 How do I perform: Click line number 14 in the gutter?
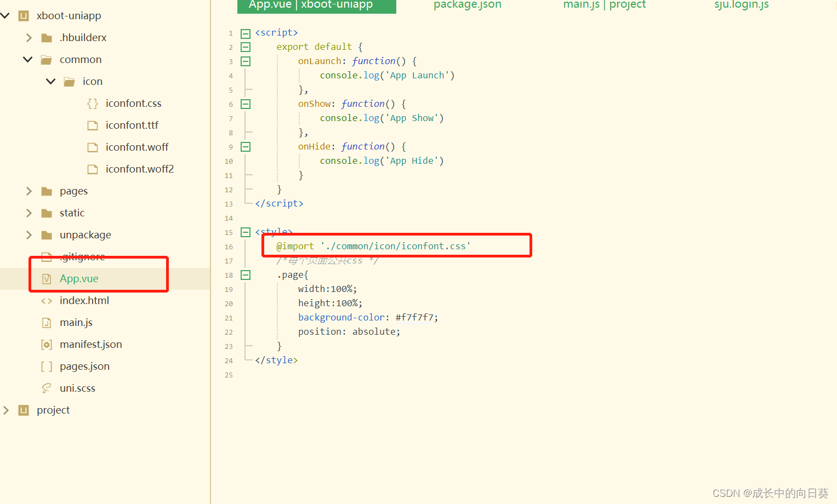point(229,219)
